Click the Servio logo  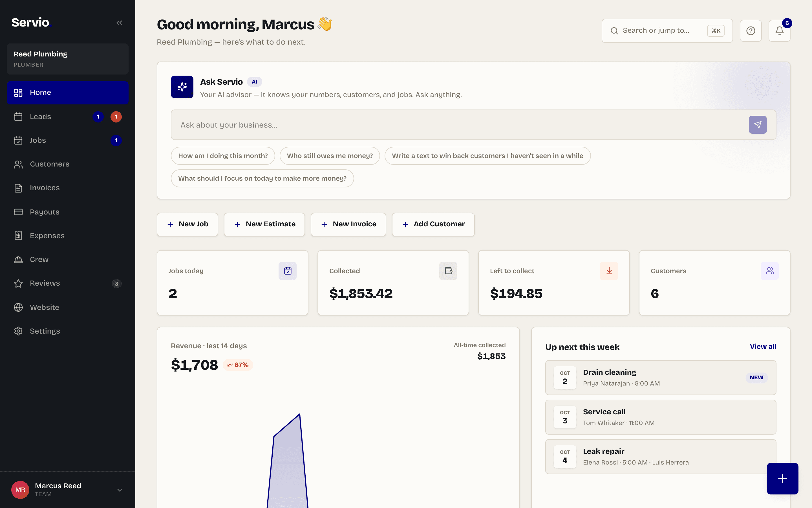(31, 23)
